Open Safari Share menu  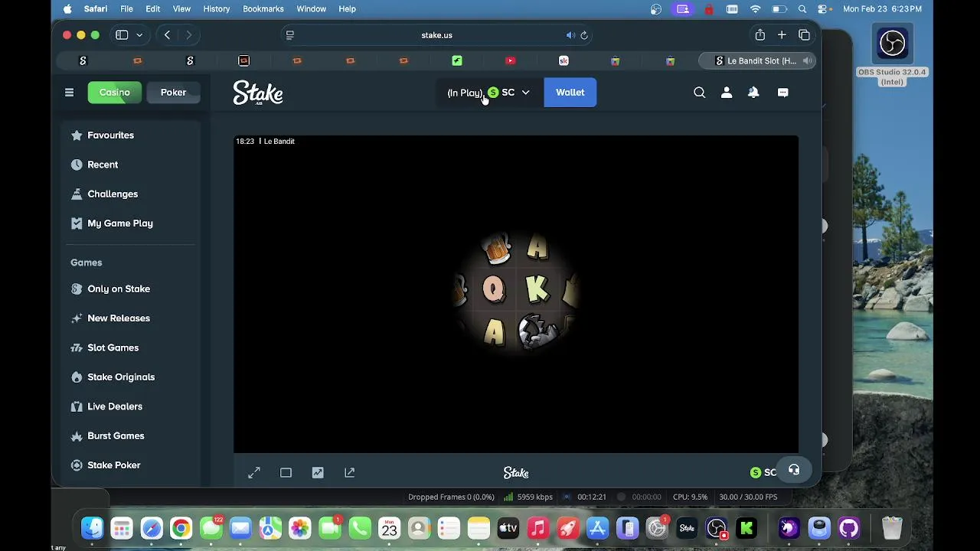(759, 35)
